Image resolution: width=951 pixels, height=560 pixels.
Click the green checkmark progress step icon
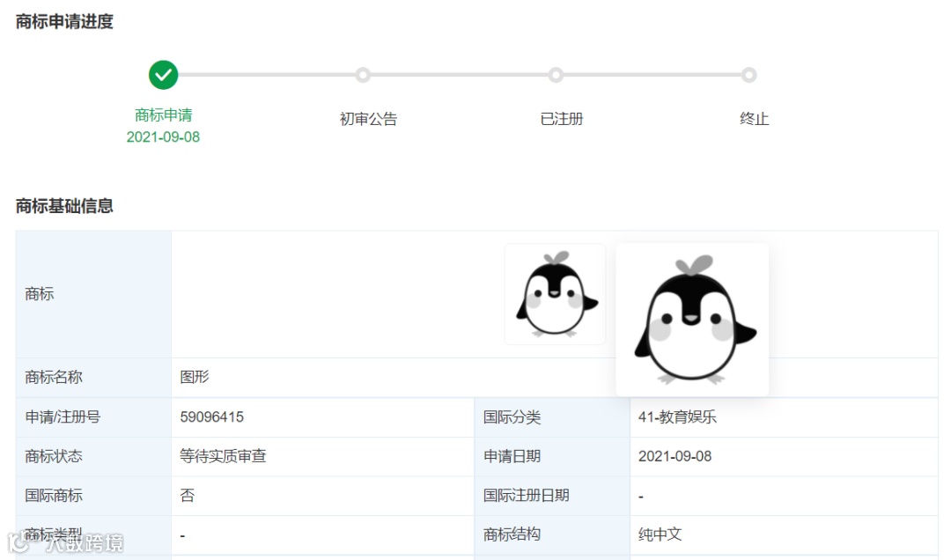click(x=163, y=75)
